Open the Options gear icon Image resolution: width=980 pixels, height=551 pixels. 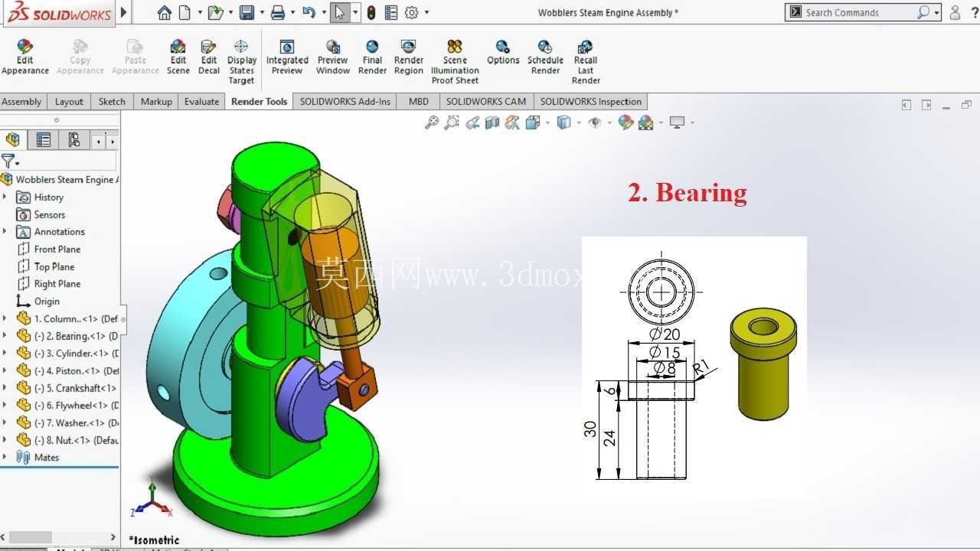(x=412, y=12)
